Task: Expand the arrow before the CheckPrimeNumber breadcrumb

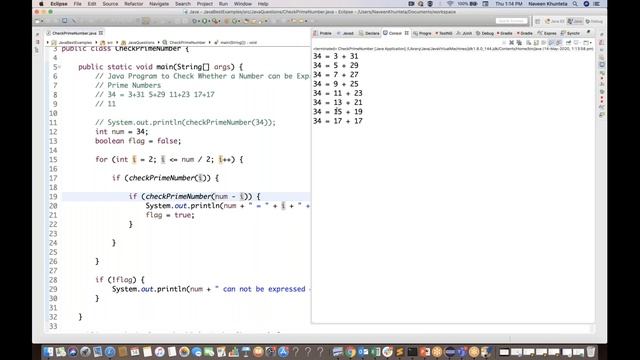Action: tap(158, 42)
